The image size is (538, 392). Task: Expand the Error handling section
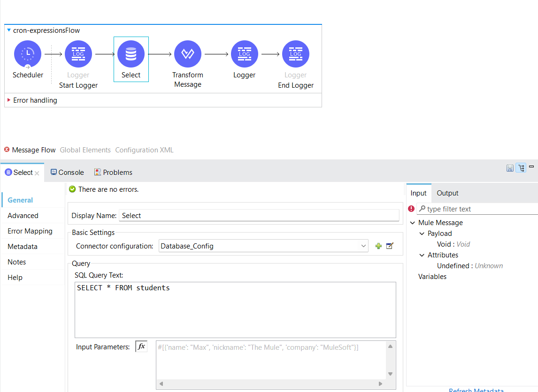pyautogui.click(x=9, y=100)
